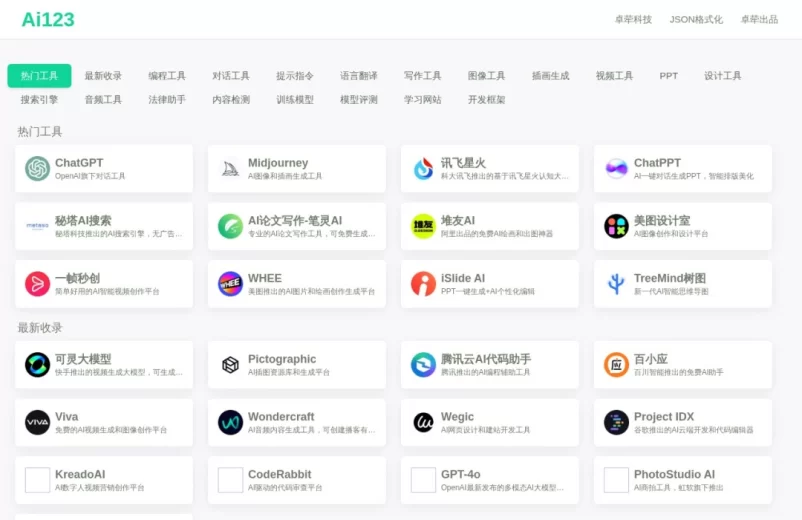Click the Wegic icon

[x=423, y=422]
